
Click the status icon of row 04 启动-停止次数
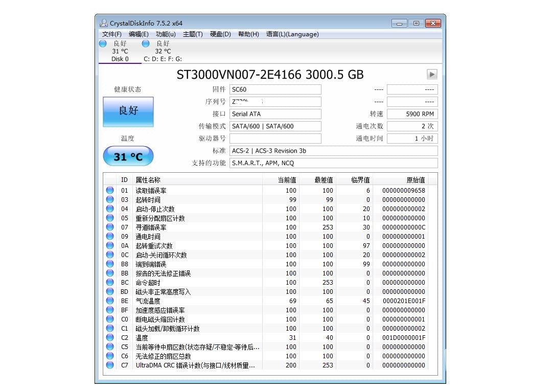click(x=110, y=209)
